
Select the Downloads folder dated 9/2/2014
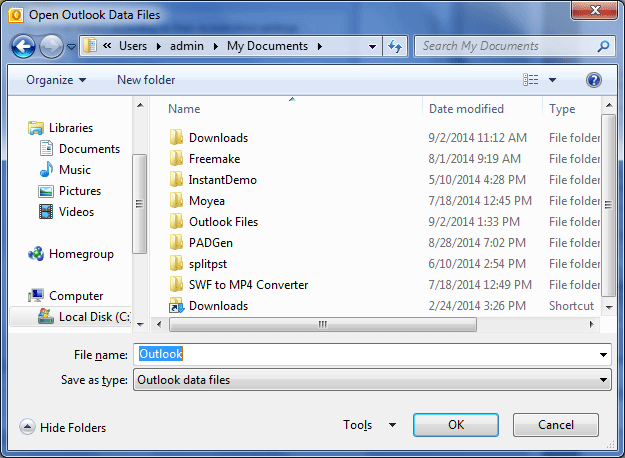[218, 138]
